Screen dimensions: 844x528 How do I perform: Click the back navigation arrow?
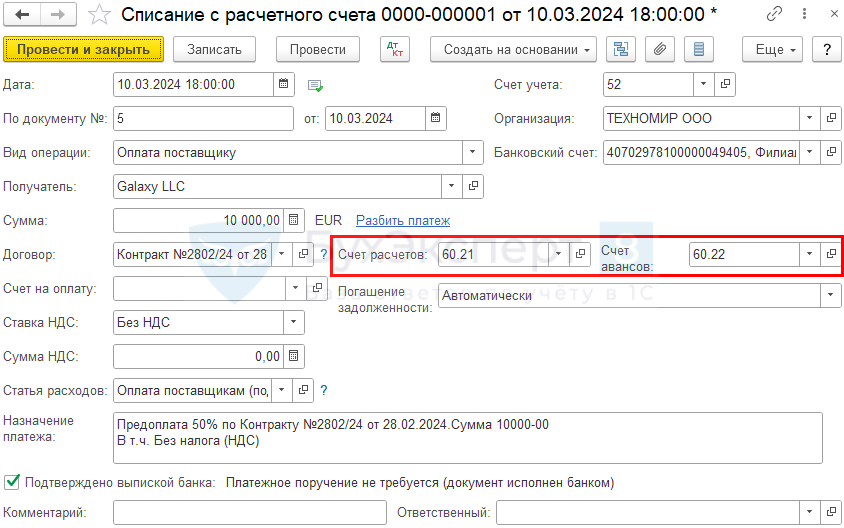[23, 14]
